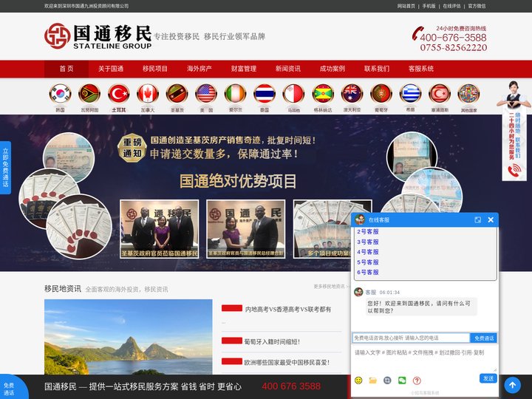Image resolution: width=532 pixels, height=399 pixels.
Task: Open the 首页 navigation tab
Action: [x=66, y=69]
